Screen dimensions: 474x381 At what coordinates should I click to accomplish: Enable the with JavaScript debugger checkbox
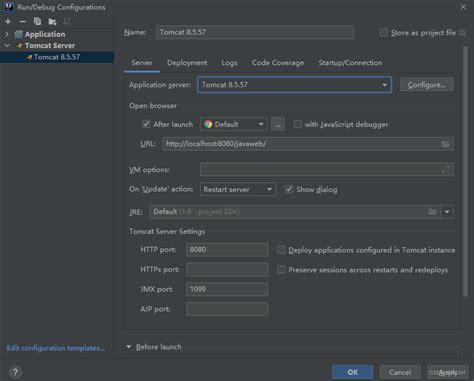(297, 124)
